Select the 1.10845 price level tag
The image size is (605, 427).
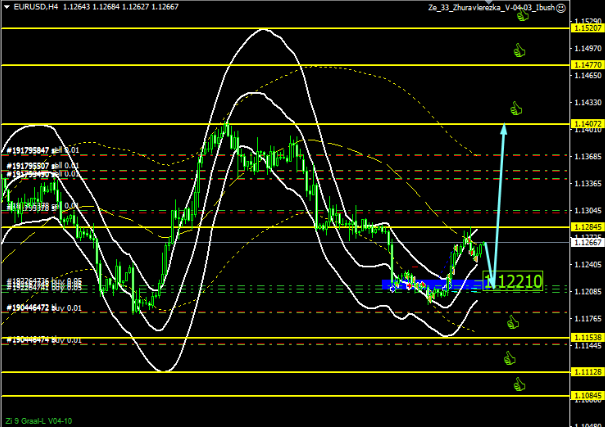click(587, 396)
